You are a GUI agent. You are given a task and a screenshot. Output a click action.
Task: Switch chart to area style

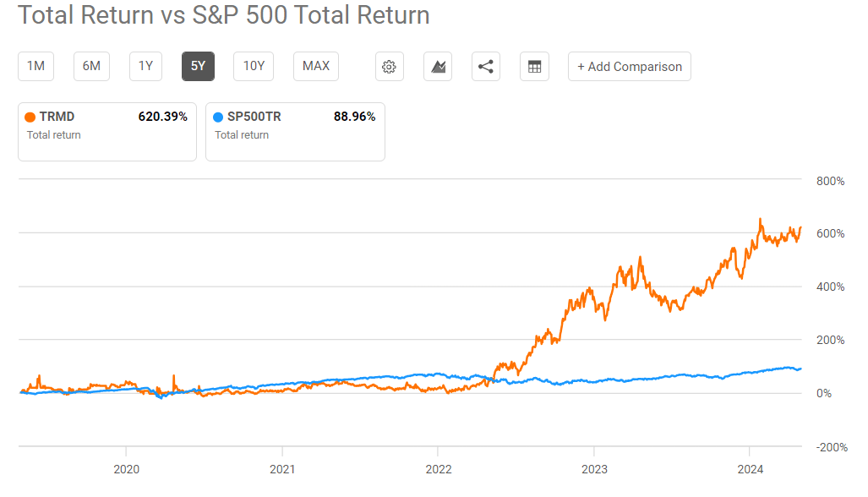[x=438, y=66]
